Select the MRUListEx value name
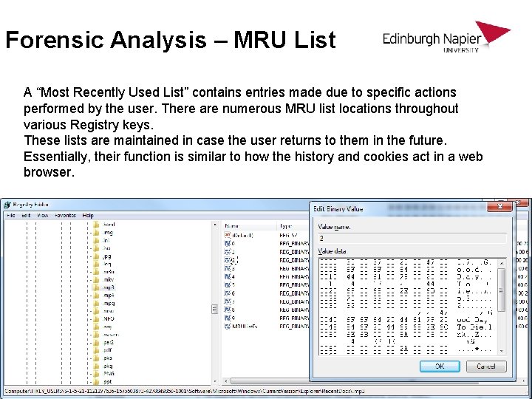The height and width of the screenshot is (399, 532). (245, 327)
